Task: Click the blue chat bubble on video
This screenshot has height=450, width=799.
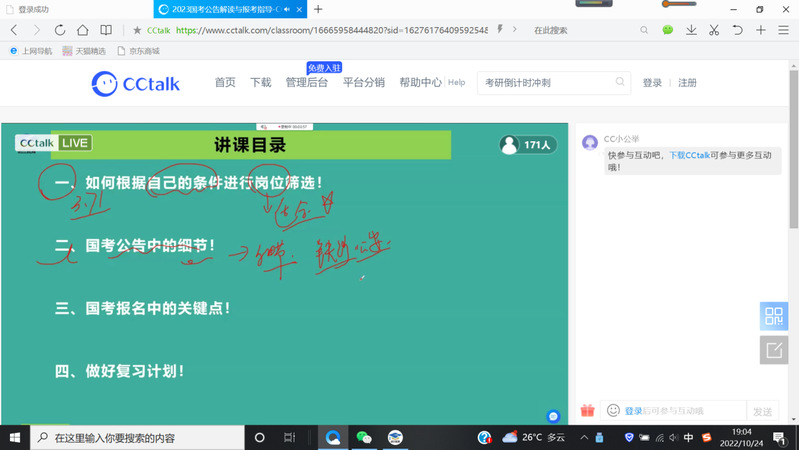Action: [553, 416]
